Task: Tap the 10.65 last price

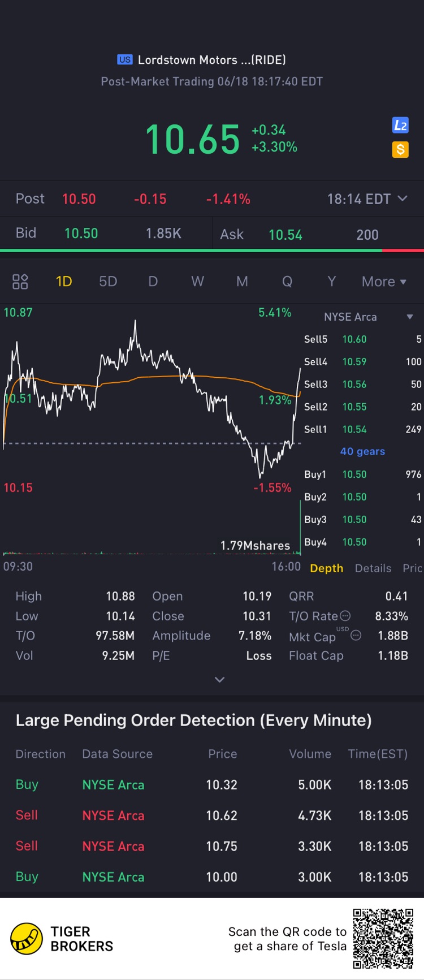Action: point(193,139)
